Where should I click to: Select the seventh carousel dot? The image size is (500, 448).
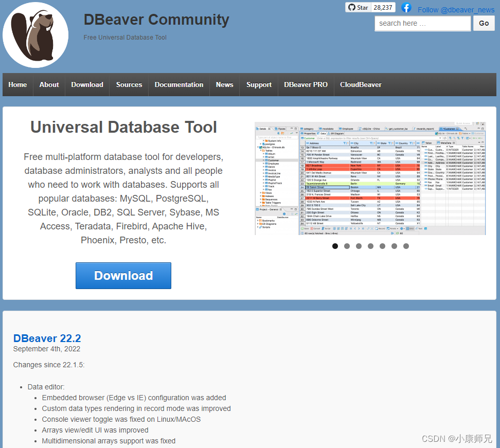point(406,246)
